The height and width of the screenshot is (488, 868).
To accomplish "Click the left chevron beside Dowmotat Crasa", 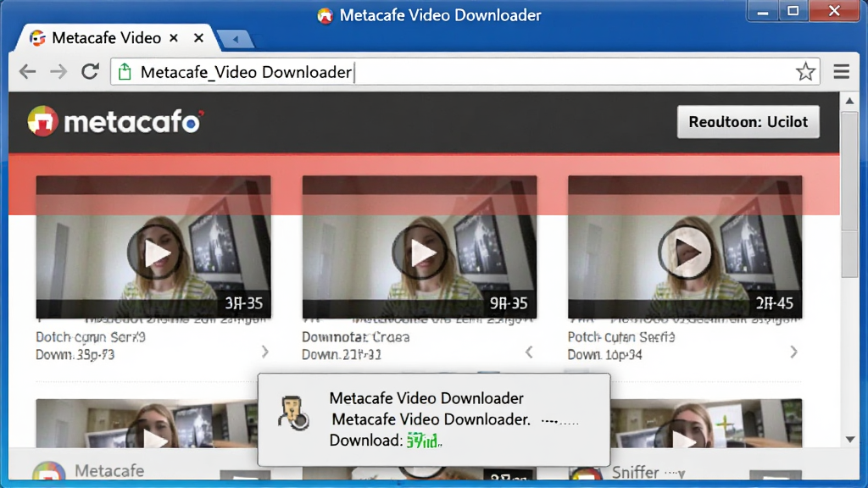I will coord(529,352).
